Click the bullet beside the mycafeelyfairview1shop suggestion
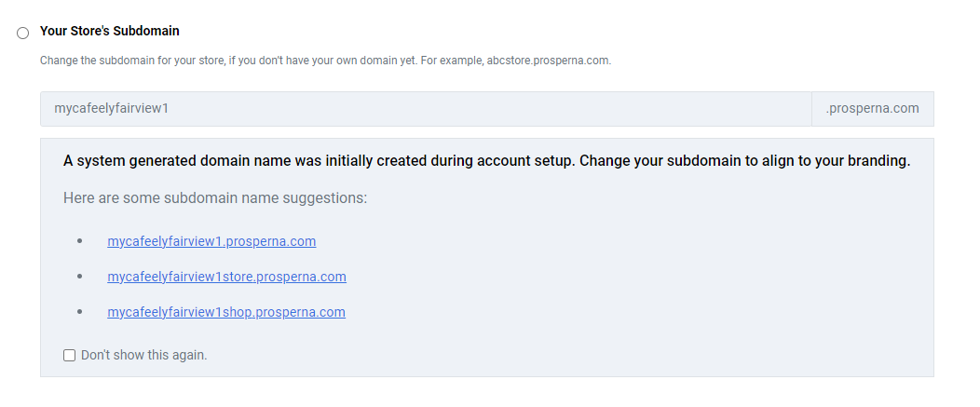Screen dimensions: 980x407 (x=79, y=311)
